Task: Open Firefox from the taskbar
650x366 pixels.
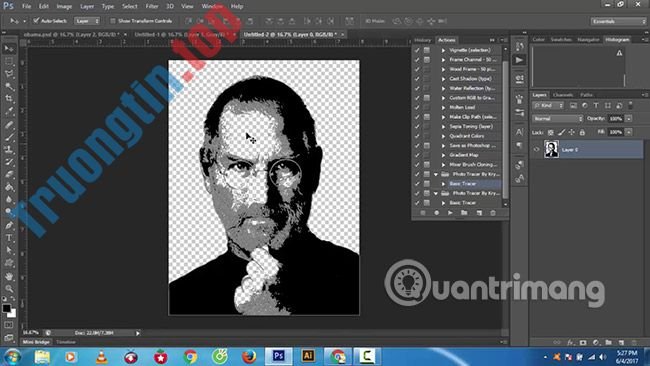Action: pos(249,356)
